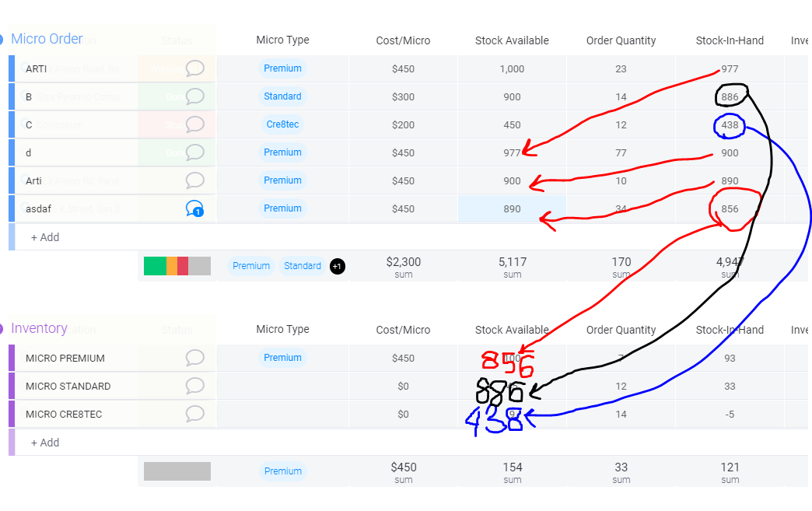Add a new item to Inventory group
Screen dimensions: 812x511
[45, 443]
